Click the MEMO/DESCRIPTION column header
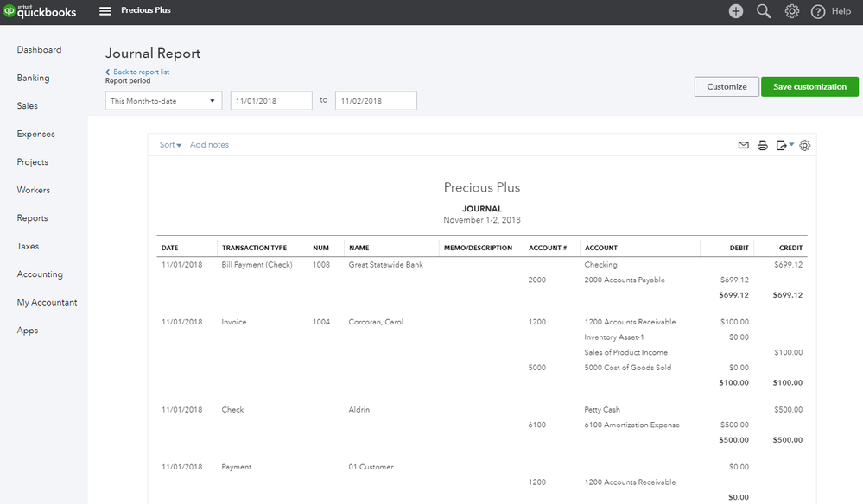The height and width of the screenshot is (504, 863). [478, 248]
